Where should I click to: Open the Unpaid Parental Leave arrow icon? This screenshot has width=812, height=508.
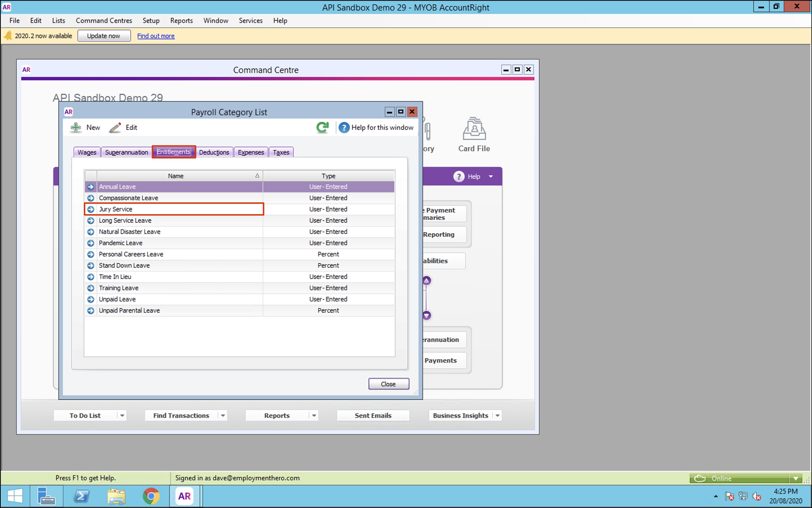[91, 310]
